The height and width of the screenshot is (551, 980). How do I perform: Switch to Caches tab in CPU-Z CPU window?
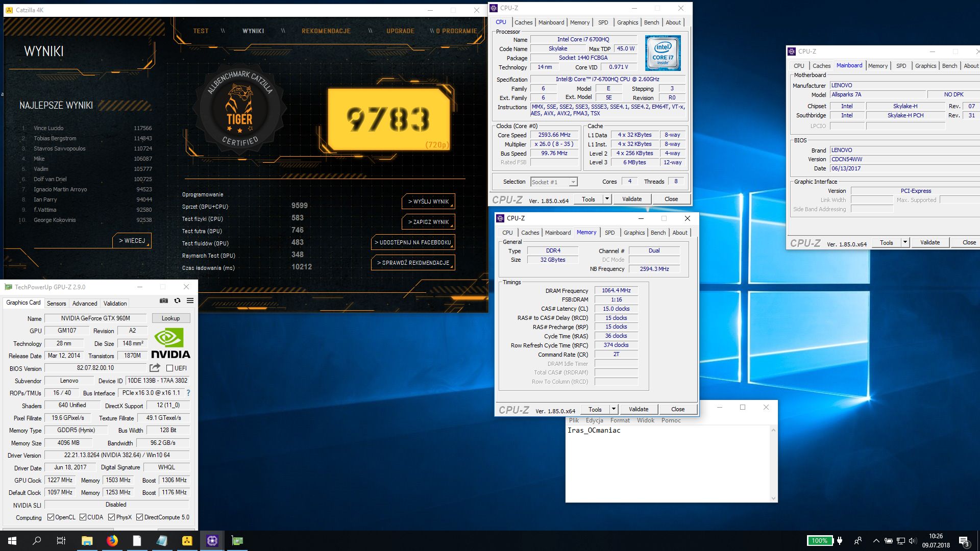coord(523,22)
